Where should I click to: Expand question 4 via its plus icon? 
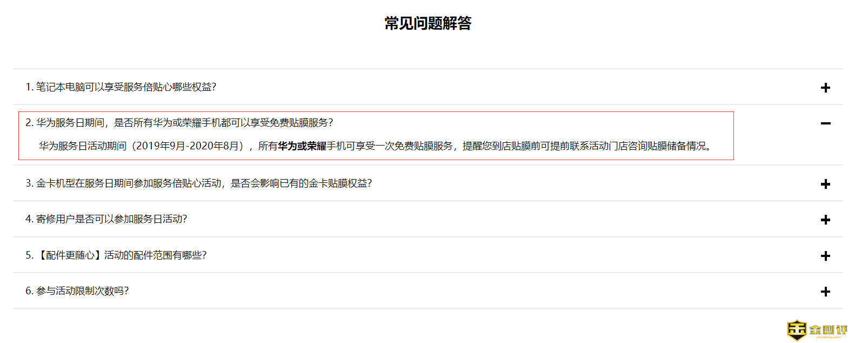coord(825,220)
